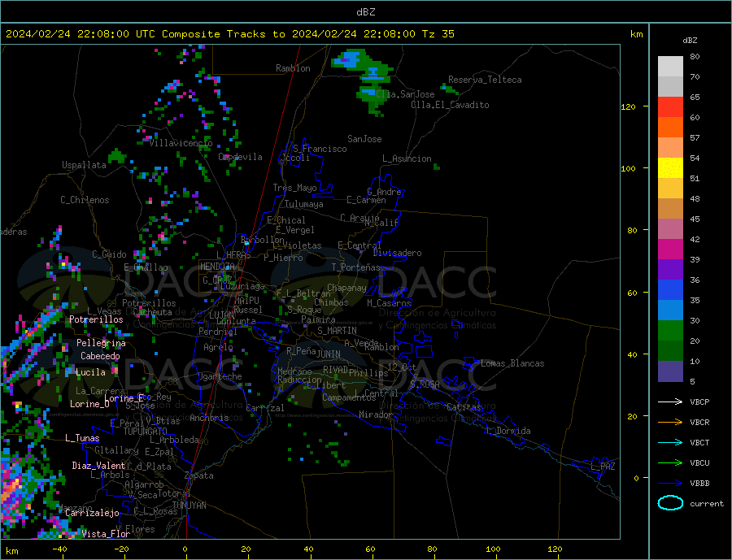732x560 pixels.
Task: Click the Chapanay label
Action: tap(346, 288)
